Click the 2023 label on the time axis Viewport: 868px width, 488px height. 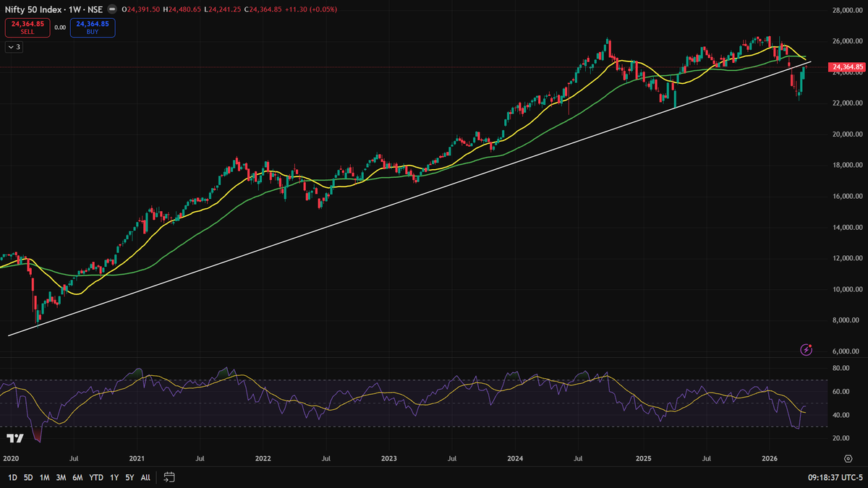point(388,458)
